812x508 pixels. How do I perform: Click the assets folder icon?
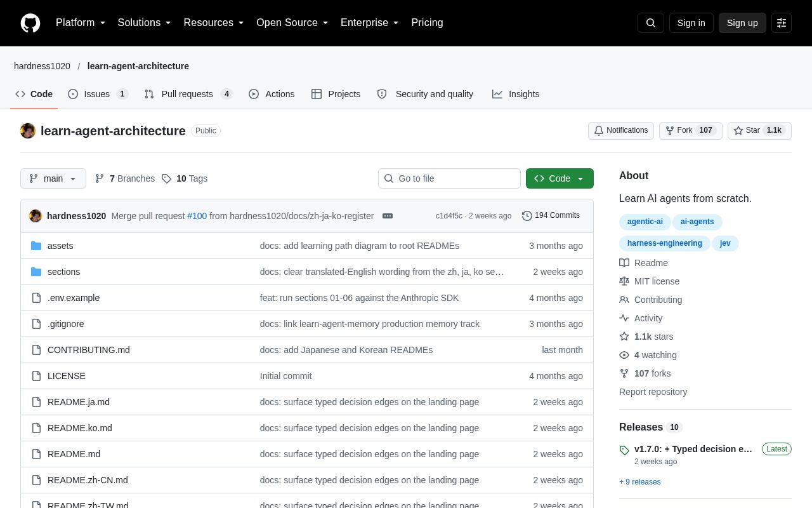click(x=36, y=246)
